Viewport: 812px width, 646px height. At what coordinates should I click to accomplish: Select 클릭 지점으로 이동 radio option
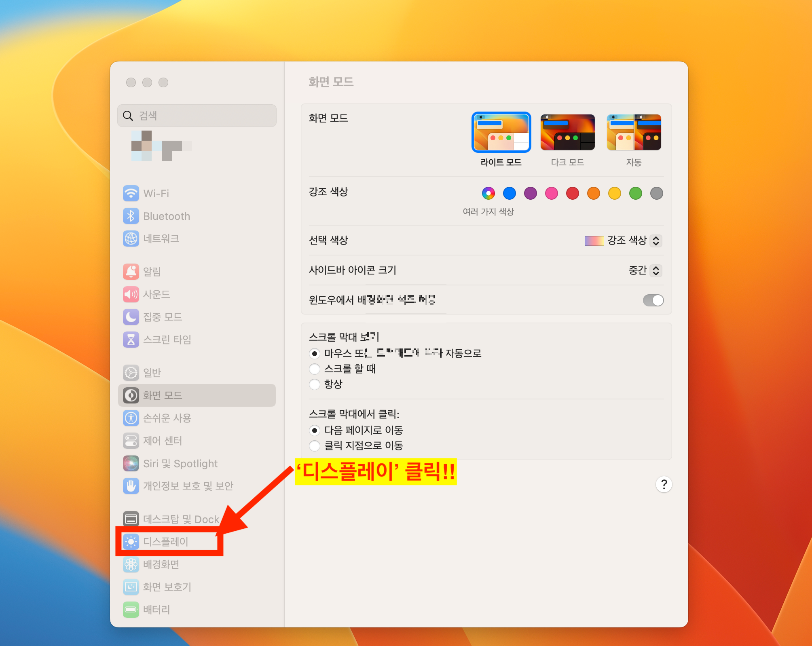[314, 445]
